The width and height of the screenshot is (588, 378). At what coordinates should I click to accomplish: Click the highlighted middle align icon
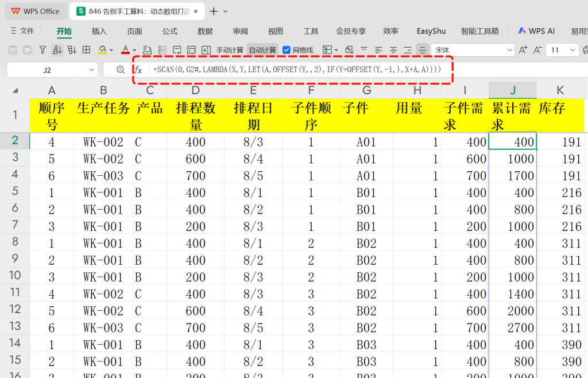(423, 50)
